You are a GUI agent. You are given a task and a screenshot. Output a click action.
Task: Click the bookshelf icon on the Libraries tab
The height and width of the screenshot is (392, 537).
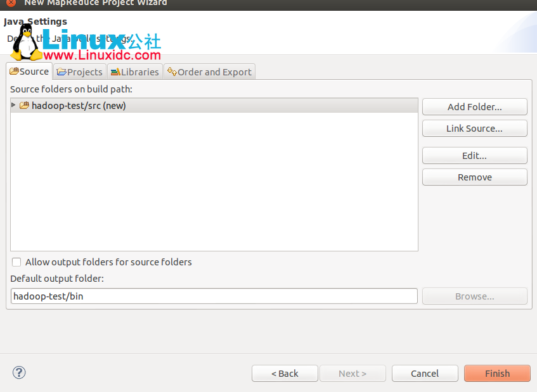tap(114, 72)
